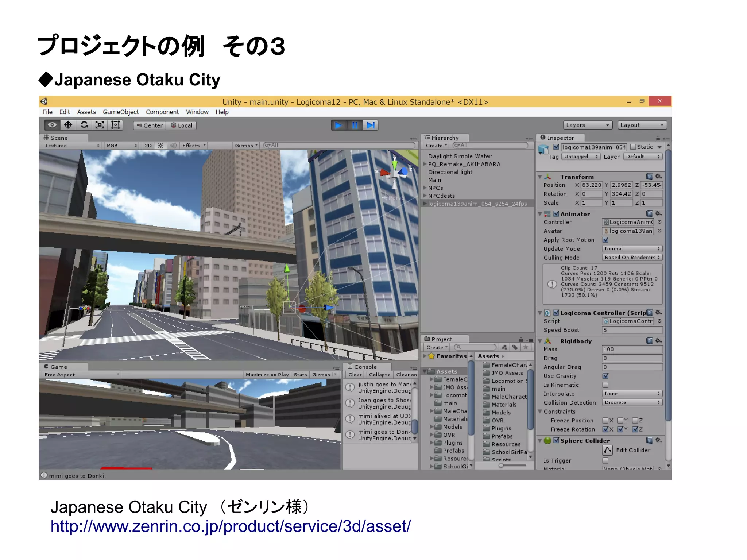Open the Window menu
747x560 pixels.
coord(197,112)
